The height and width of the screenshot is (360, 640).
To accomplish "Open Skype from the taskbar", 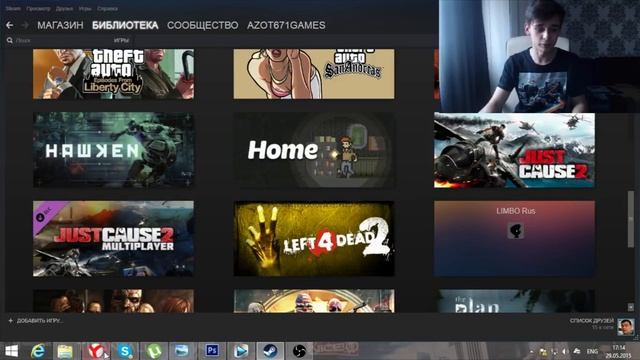I will (125, 351).
